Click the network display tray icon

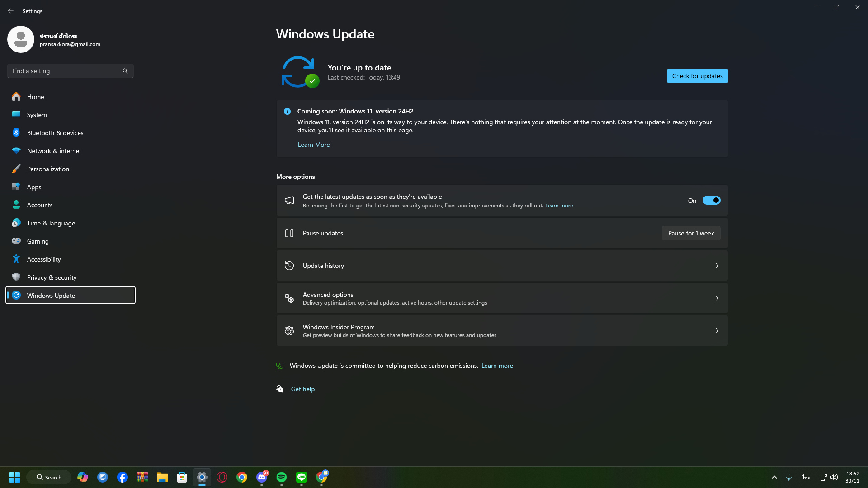(x=823, y=477)
